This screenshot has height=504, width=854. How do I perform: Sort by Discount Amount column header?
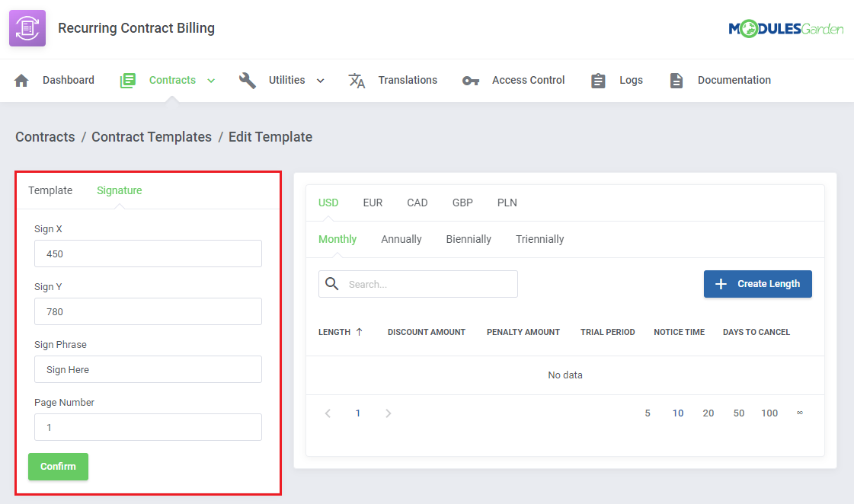coord(427,332)
